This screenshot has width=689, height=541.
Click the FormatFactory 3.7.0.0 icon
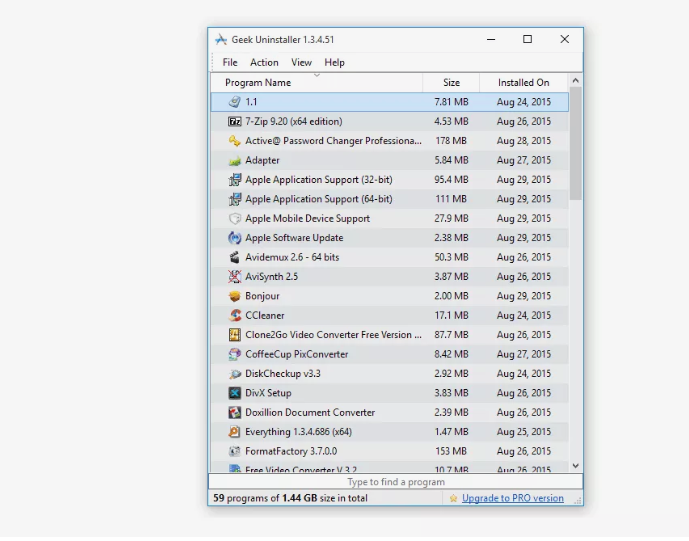(x=235, y=451)
